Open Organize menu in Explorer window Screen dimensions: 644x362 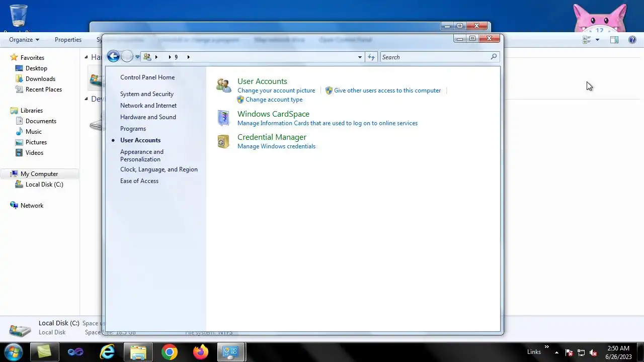click(24, 40)
